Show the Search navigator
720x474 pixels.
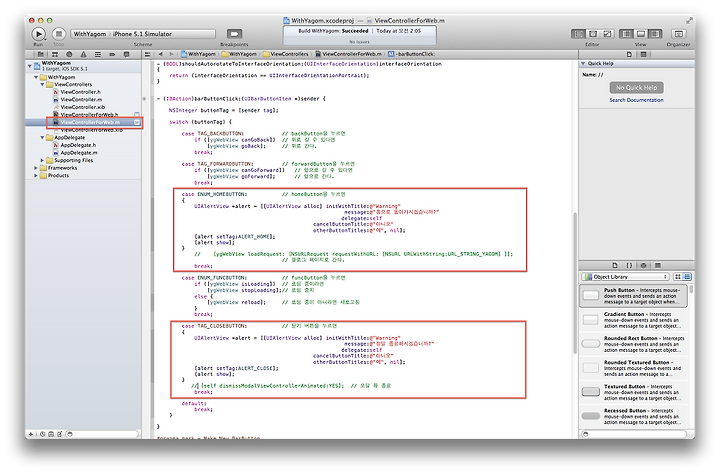pos(69,54)
